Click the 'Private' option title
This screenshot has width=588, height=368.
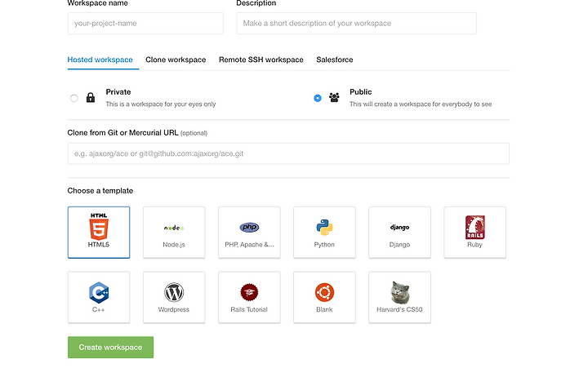click(x=118, y=92)
